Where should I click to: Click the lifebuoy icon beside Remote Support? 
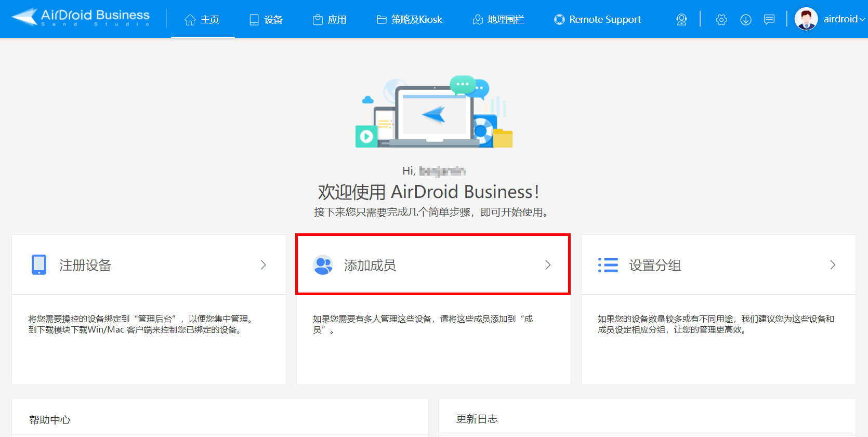pos(559,20)
